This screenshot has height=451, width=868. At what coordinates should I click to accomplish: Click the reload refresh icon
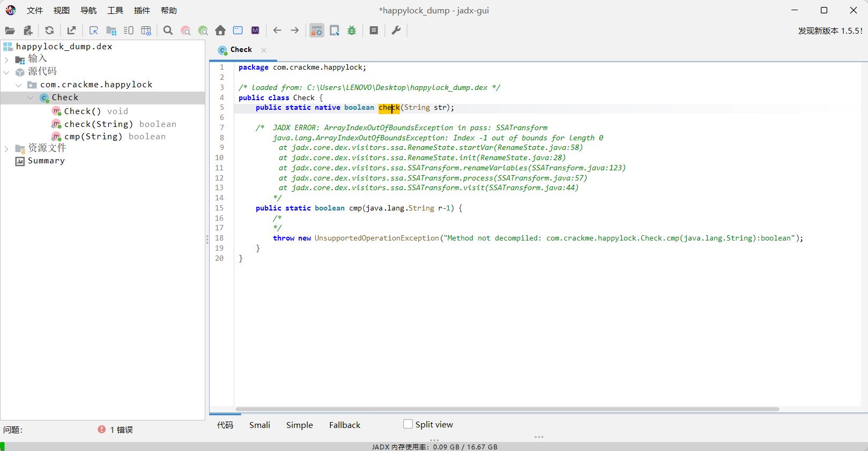pos(49,31)
